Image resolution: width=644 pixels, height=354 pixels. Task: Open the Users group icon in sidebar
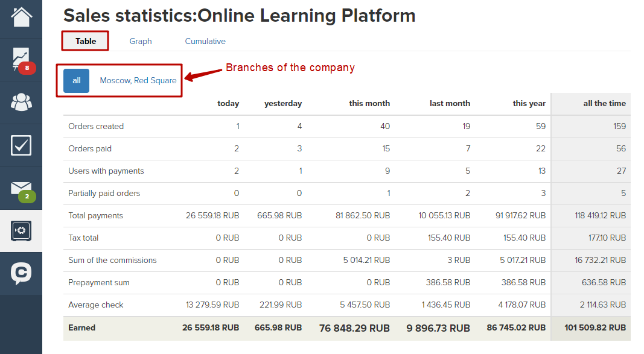[21, 103]
